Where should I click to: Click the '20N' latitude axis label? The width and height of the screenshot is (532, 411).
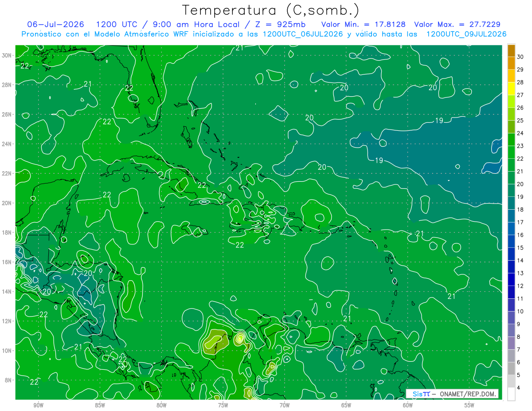tap(8, 203)
